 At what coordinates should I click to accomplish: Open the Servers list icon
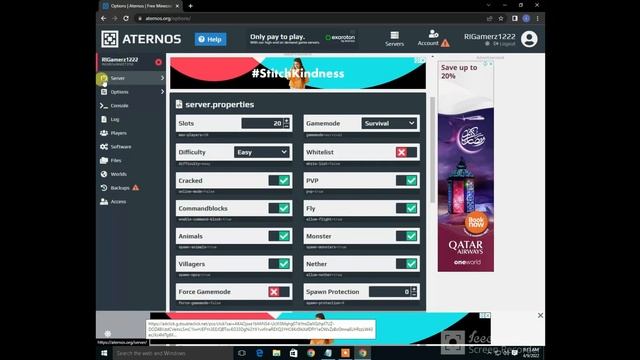[394, 36]
